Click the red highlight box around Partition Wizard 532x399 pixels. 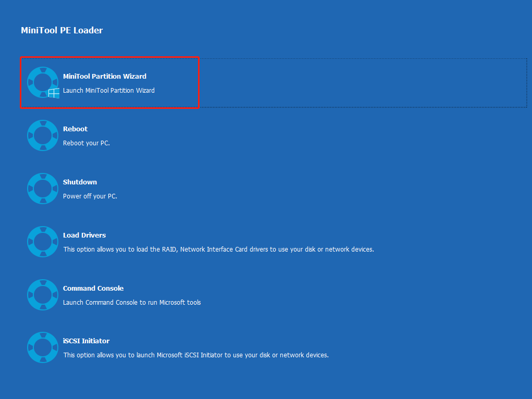coord(109,57)
